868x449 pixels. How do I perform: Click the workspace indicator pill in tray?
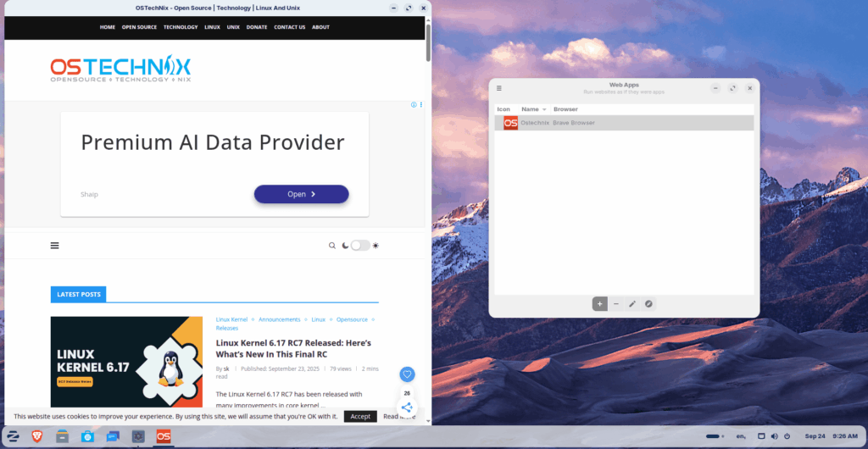pyautogui.click(x=713, y=436)
